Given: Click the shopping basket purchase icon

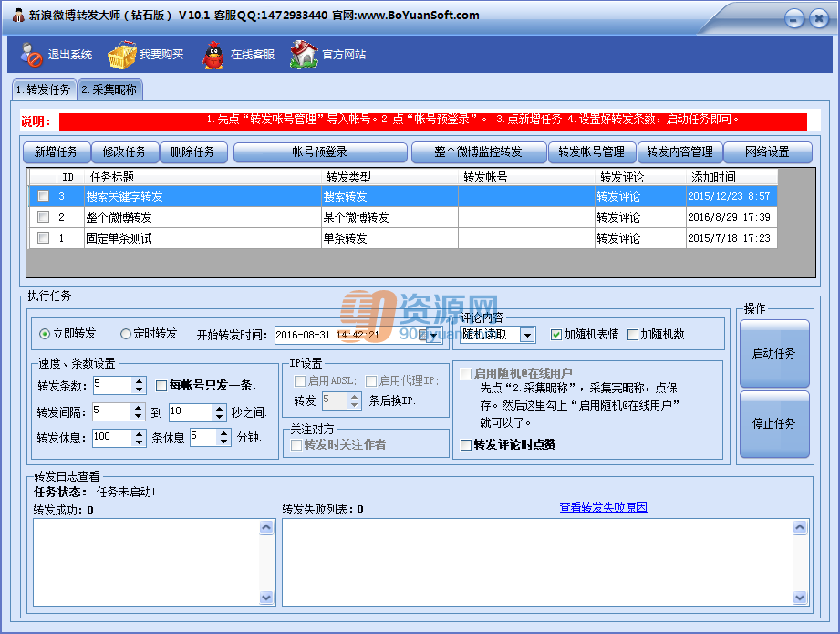Looking at the screenshot, I should pos(121,54).
